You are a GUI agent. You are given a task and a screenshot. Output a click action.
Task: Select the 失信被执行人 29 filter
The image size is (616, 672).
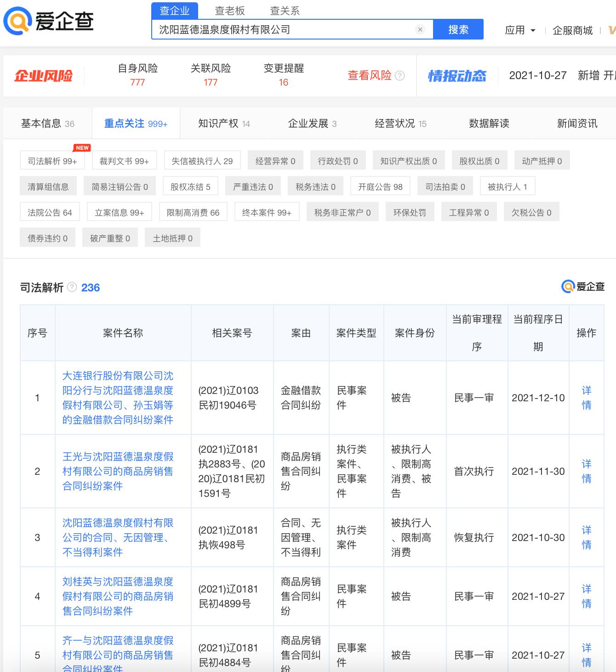pos(203,160)
